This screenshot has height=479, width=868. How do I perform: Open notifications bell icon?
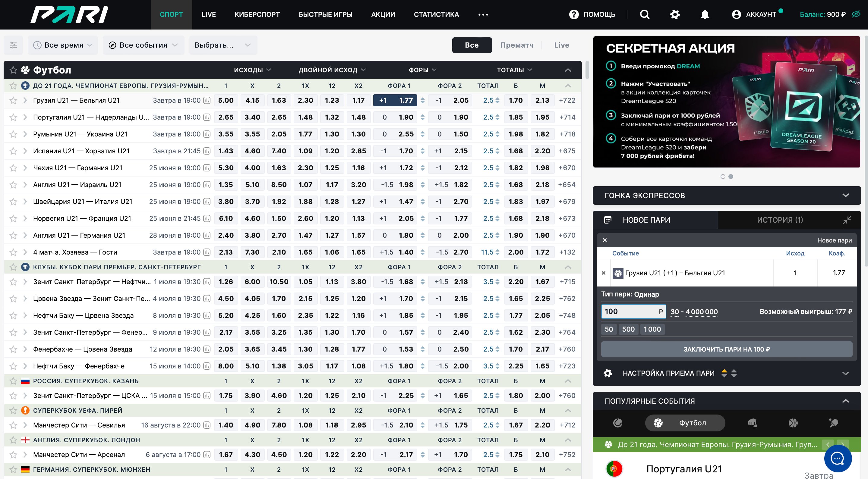[x=705, y=14]
